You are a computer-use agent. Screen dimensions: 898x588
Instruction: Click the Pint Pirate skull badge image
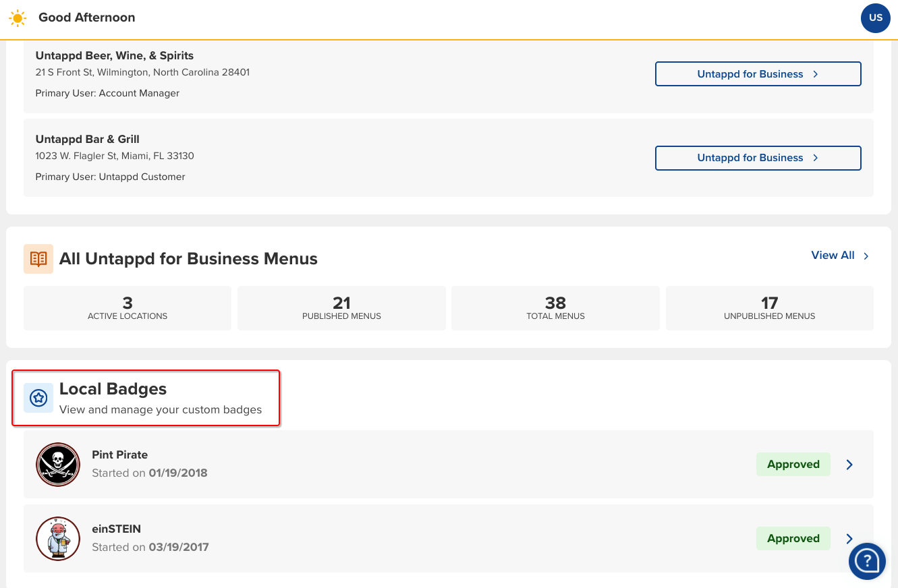[x=58, y=465]
